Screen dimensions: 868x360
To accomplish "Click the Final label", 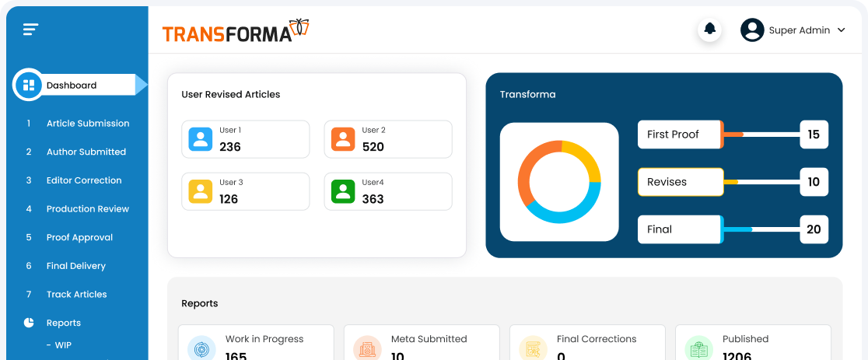I will coord(660,229).
